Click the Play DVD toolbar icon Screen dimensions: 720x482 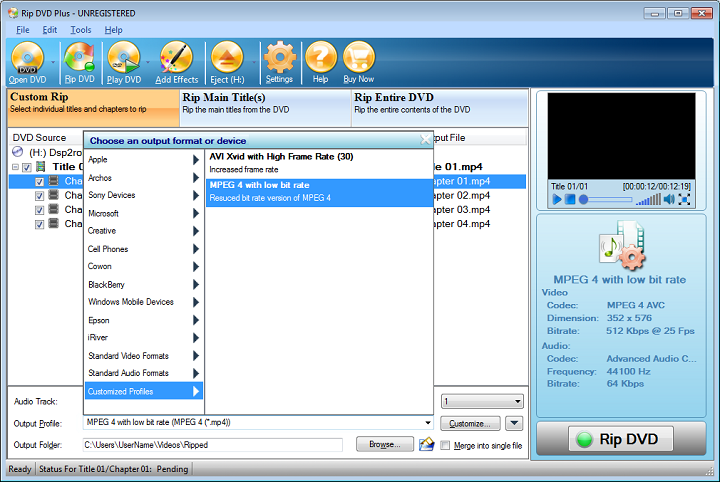click(124, 62)
